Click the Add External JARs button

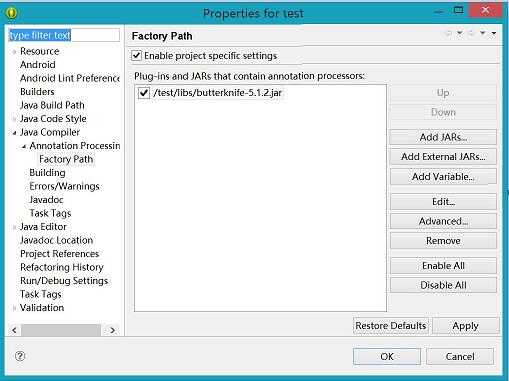(443, 157)
